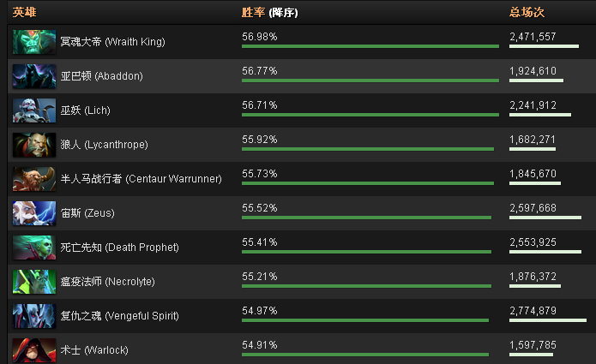Sort by the 英雄 (hero) column header
The image size is (596, 364).
[24, 13]
